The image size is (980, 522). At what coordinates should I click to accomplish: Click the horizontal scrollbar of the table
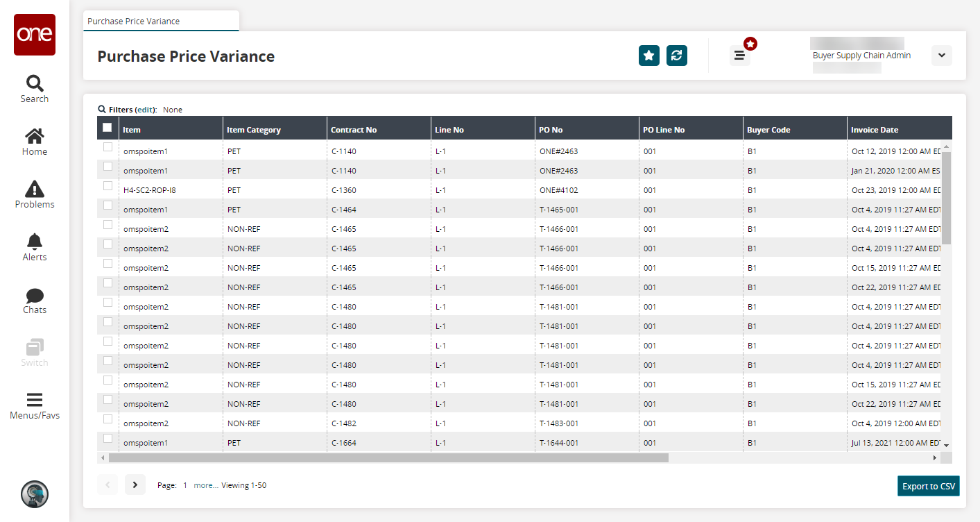(388, 458)
